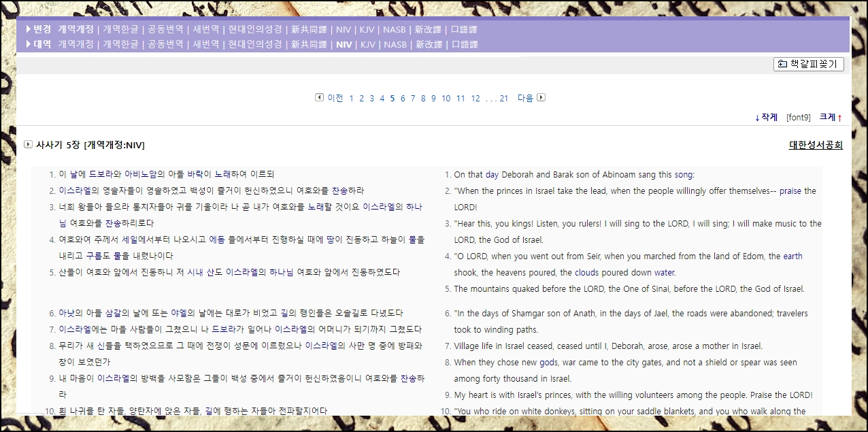This screenshot has height=432, width=868.
Task: Switch version to KJV in 변경 row
Action: pyautogui.click(x=367, y=29)
